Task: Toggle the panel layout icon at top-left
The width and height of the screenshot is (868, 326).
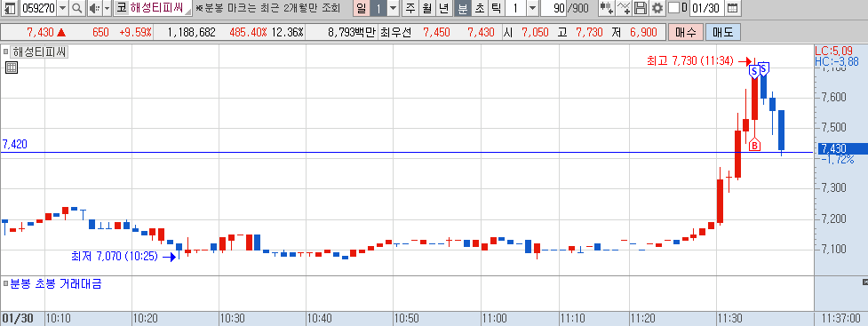Action: pyautogui.click(x=10, y=8)
